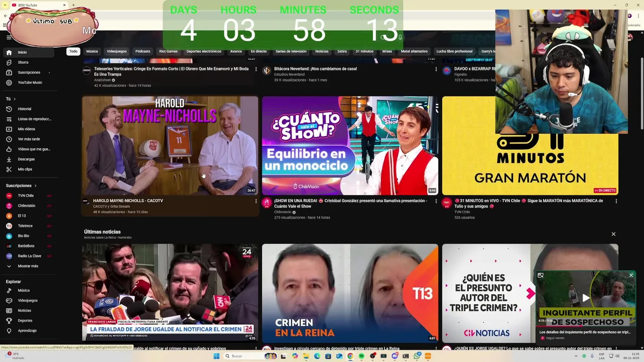Open options menu for Teleseries Verticales video

coord(256,69)
